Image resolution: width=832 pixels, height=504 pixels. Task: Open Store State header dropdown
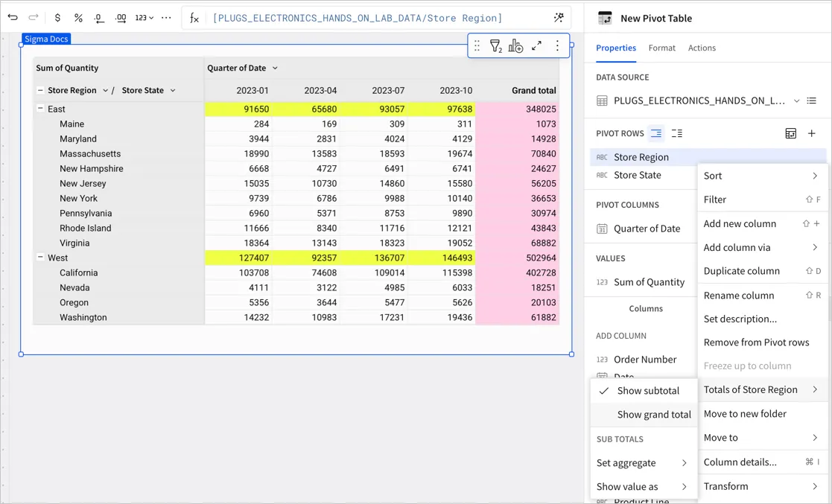click(173, 91)
